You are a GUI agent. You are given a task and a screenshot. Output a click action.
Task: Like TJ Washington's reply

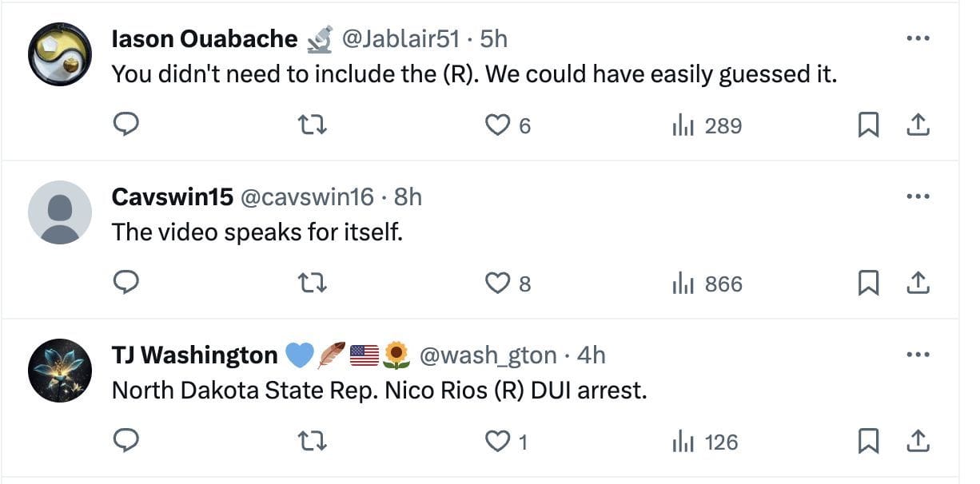coord(498,442)
